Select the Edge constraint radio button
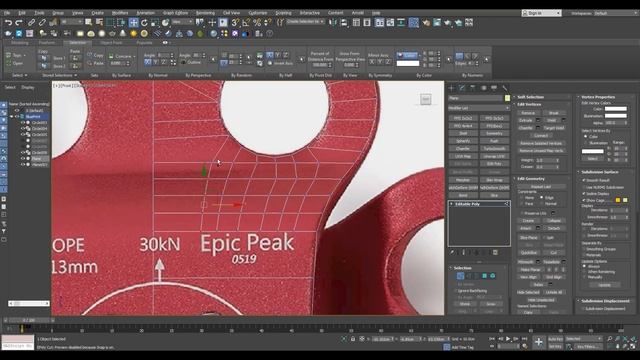 (542, 197)
